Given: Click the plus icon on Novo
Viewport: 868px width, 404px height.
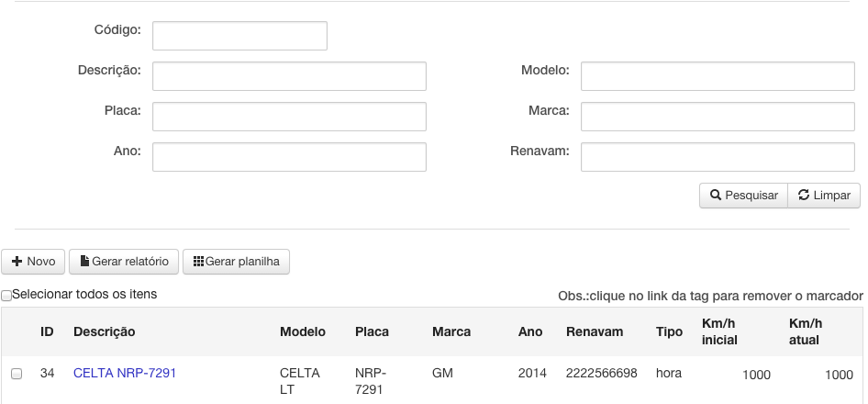Looking at the screenshot, I should pos(17,261).
